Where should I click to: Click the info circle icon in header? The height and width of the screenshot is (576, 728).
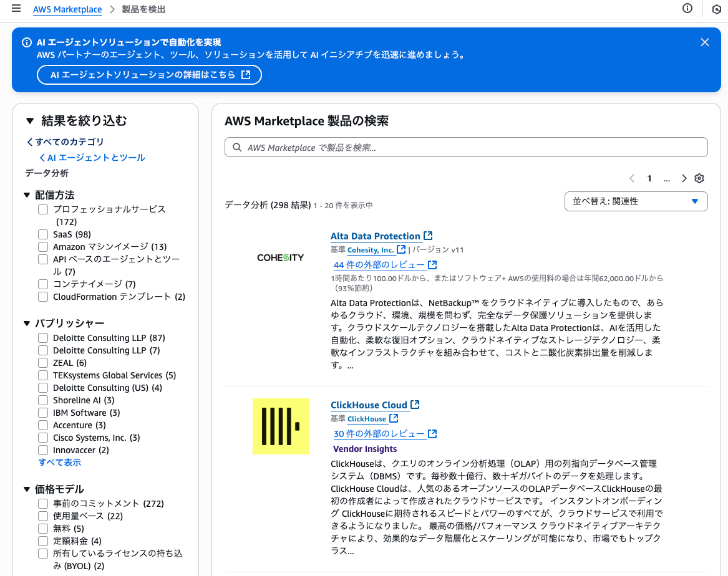click(687, 8)
